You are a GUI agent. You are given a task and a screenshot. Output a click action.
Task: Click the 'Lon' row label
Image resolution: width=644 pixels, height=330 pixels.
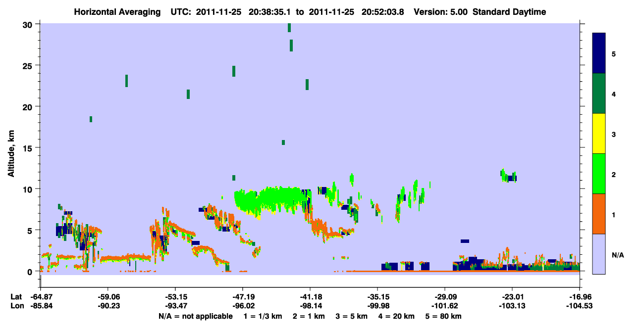coord(16,306)
